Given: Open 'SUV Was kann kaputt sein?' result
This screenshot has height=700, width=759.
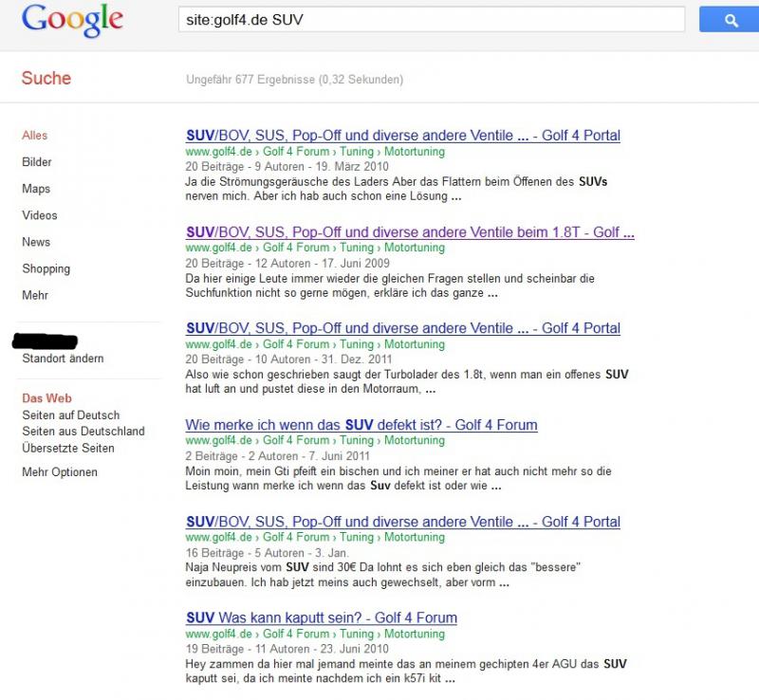Looking at the screenshot, I should [322, 617].
